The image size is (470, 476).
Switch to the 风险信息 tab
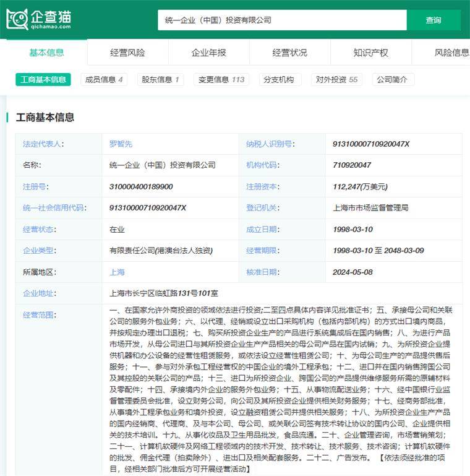click(x=452, y=53)
